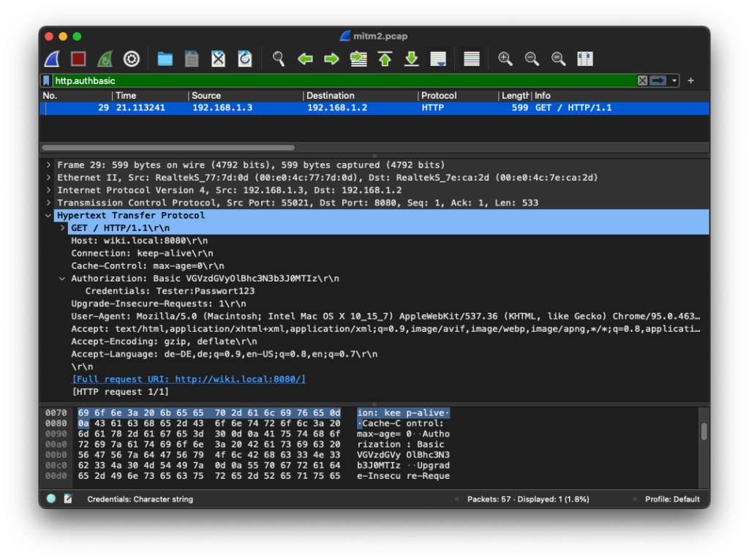
Task: Close this capture file
Action: [x=217, y=58]
